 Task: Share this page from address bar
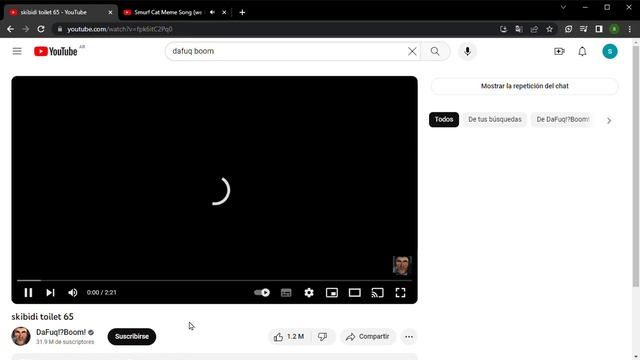coord(534,29)
